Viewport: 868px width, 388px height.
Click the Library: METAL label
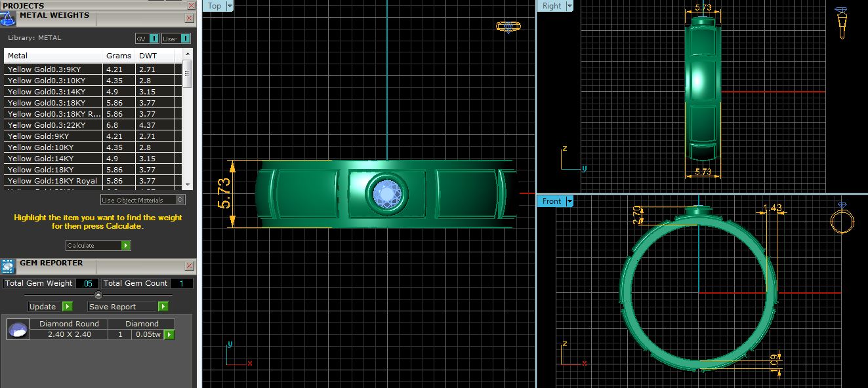(x=34, y=38)
